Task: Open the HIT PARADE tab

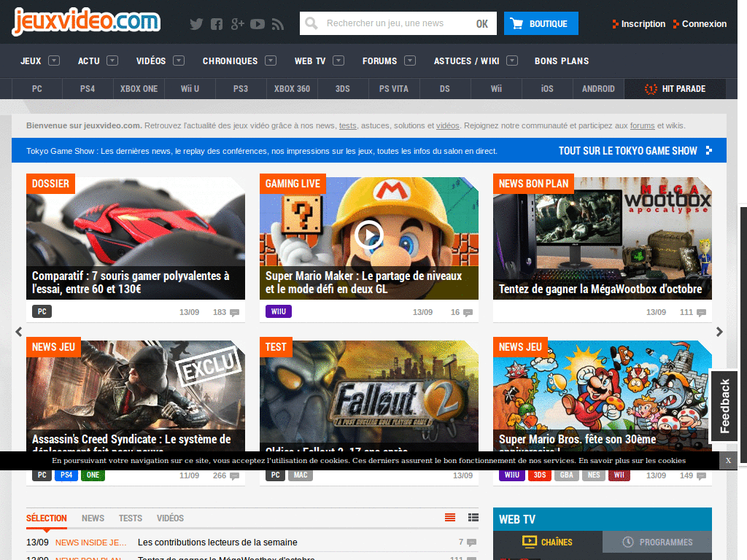Action: coord(675,88)
